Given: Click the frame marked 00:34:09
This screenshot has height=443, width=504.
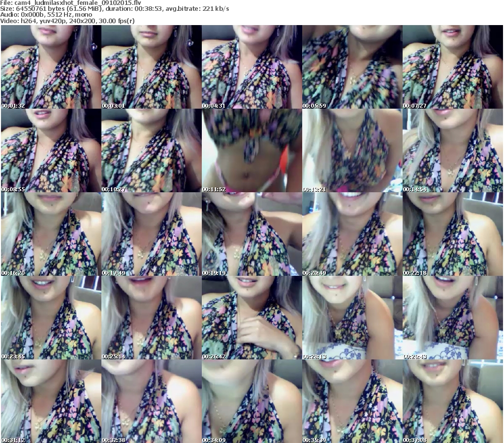Looking at the screenshot, I should [252, 401].
